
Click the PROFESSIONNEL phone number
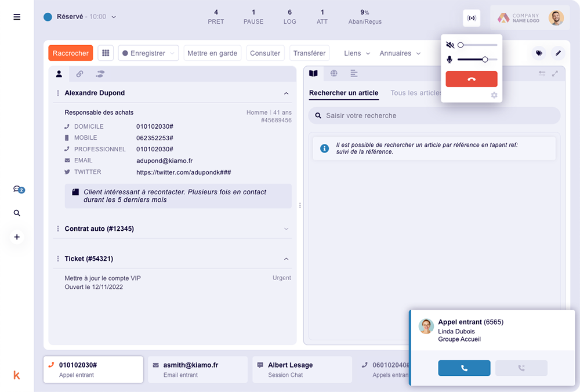(x=155, y=150)
